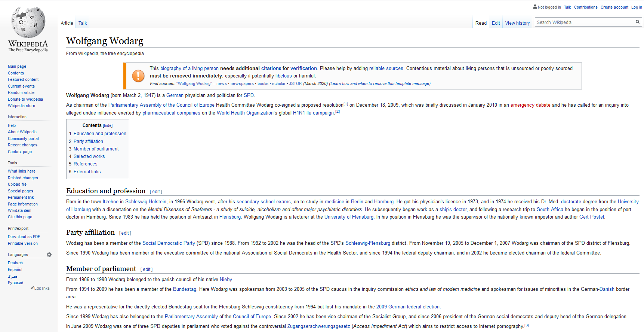644x332 pixels.
Task: Open Cite this page
Action: click(x=20, y=217)
